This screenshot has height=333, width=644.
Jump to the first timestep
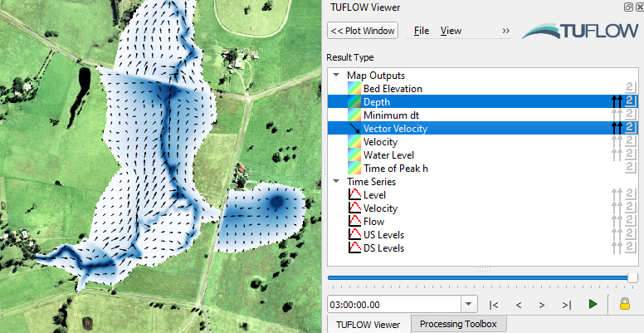point(494,305)
